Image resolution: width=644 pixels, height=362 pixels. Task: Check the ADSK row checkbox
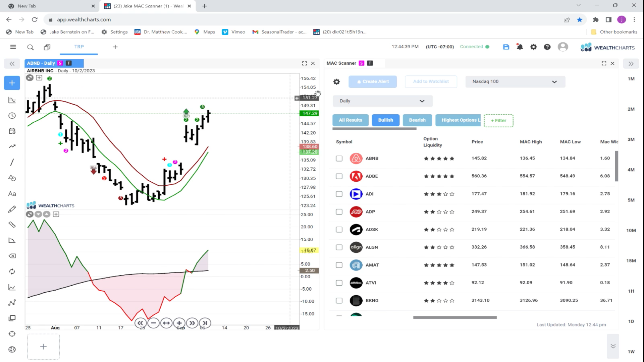coord(339,230)
